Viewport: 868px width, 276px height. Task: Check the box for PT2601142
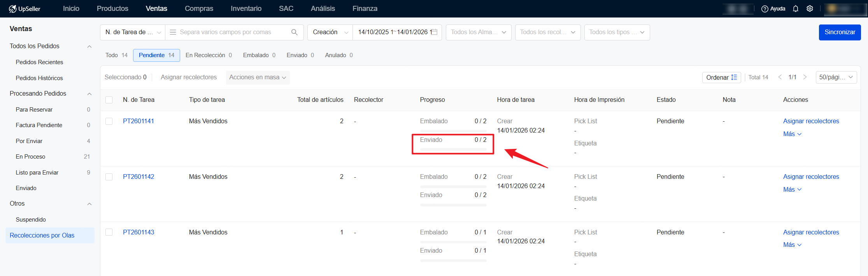point(109,177)
